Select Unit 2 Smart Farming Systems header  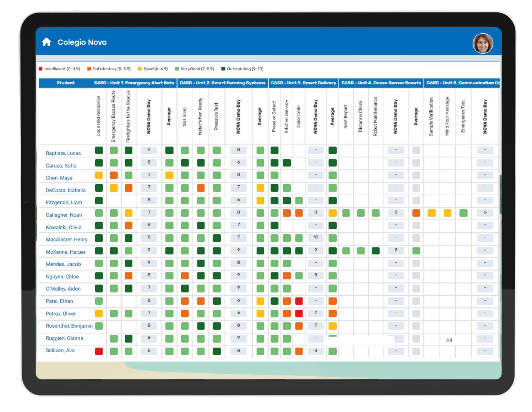pos(222,83)
